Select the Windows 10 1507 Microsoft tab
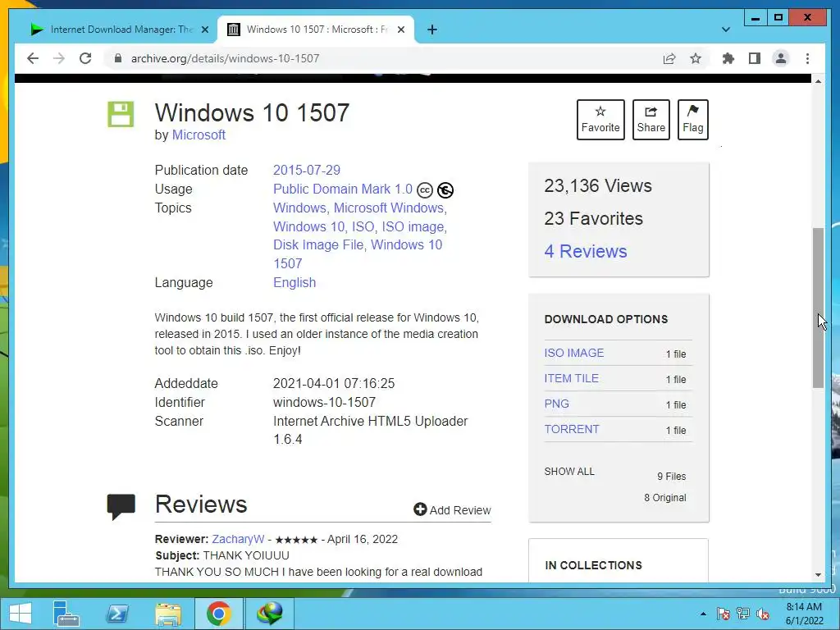The height and width of the screenshot is (630, 840). [x=316, y=30]
